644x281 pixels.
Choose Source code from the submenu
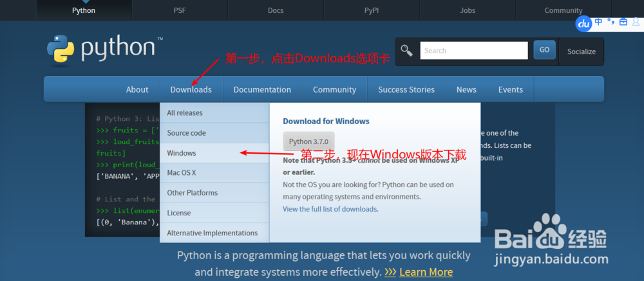214,133
